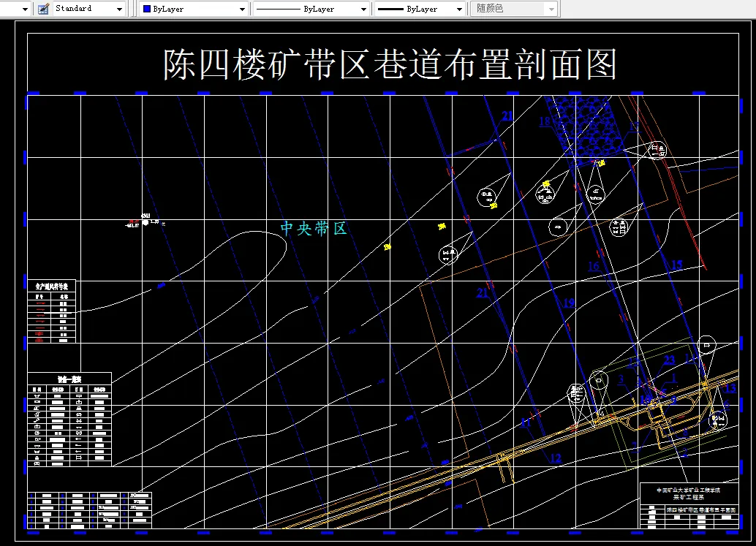756x546 pixels.
Task: Select title block text 采矿工程系
Action: (x=688, y=497)
